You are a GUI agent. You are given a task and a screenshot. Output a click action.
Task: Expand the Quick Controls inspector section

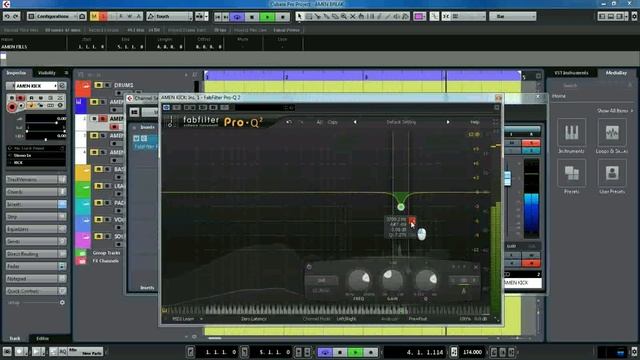tap(36, 291)
